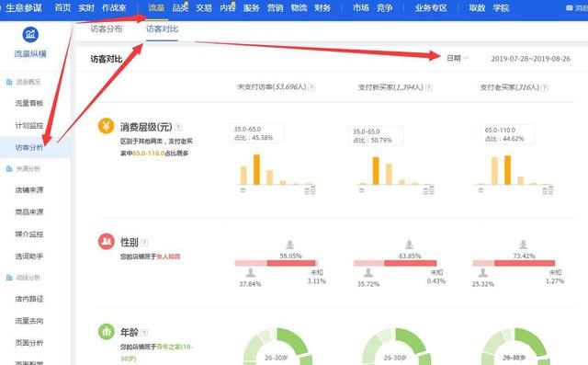Click 流量概况 section icon in sidebar

[x=9, y=82]
